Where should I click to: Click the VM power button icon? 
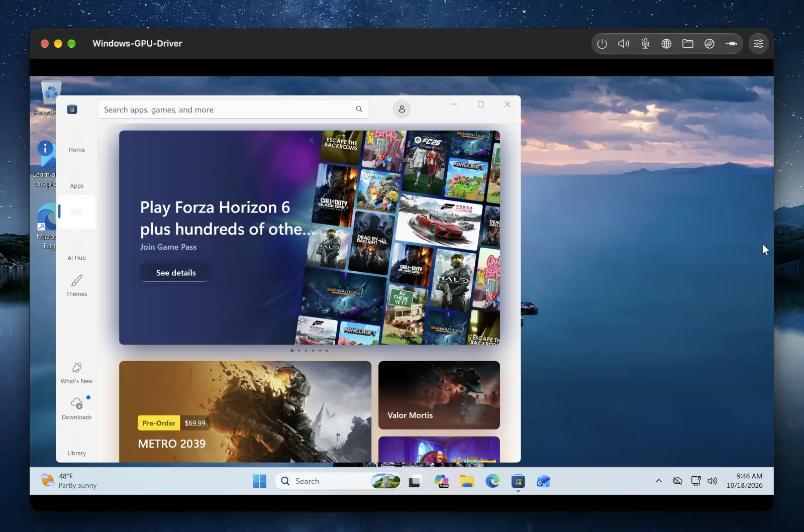click(602, 44)
